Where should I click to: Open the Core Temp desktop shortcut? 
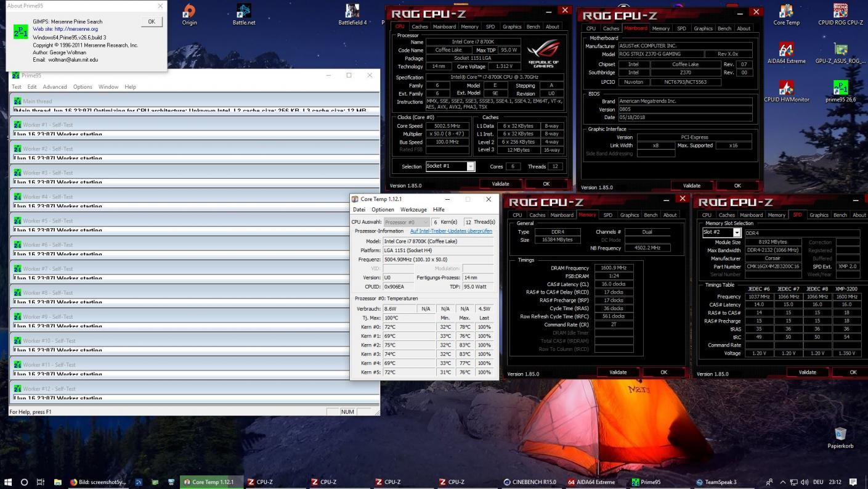pyautogui.click(x=786, y=15)
